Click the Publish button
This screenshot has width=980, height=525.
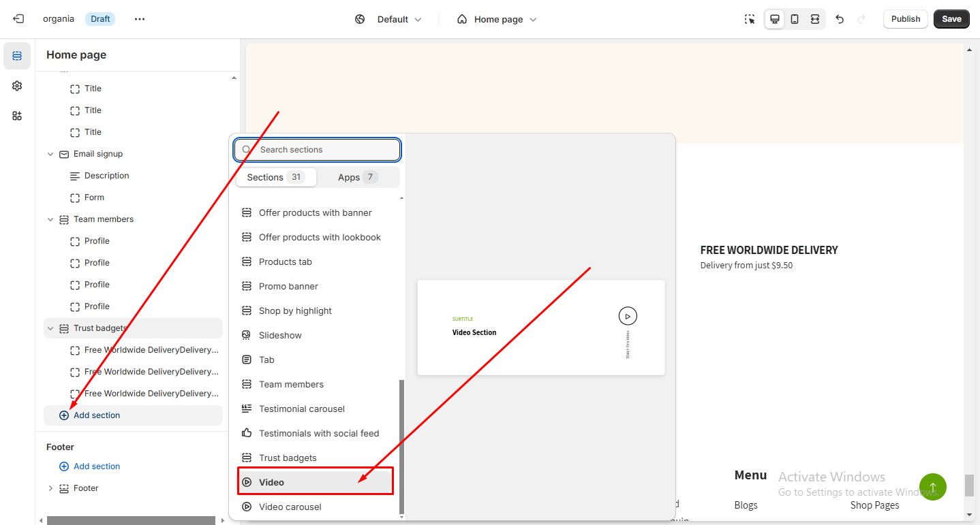(x=906, y=19)
